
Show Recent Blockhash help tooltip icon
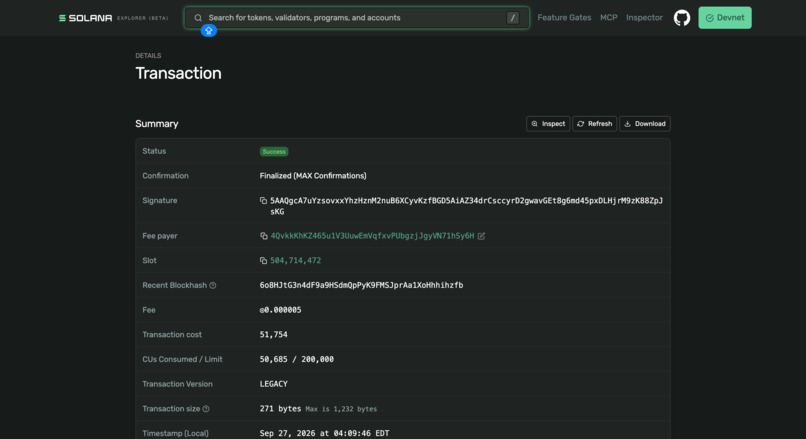point(213,285)
